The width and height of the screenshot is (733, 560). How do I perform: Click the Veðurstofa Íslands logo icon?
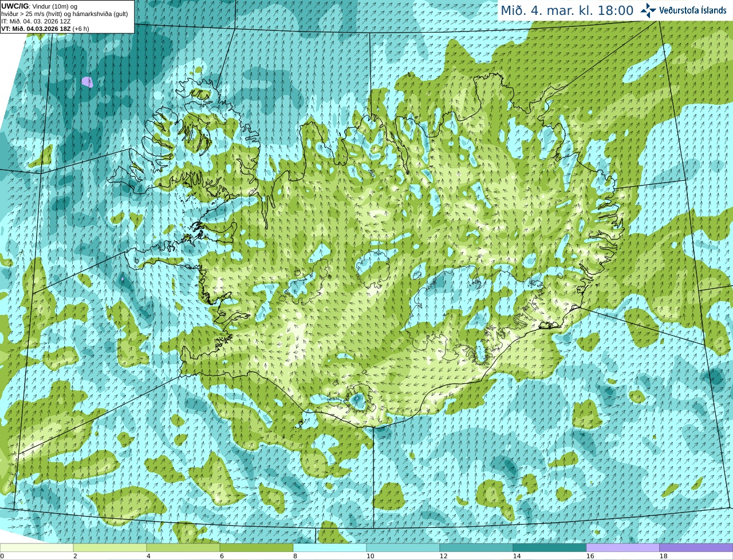648,10
